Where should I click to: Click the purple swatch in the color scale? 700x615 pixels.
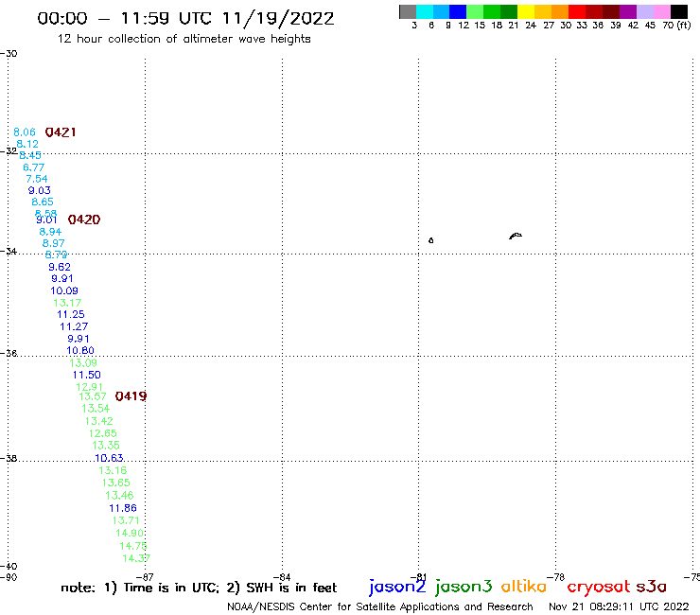coord(628,11)
